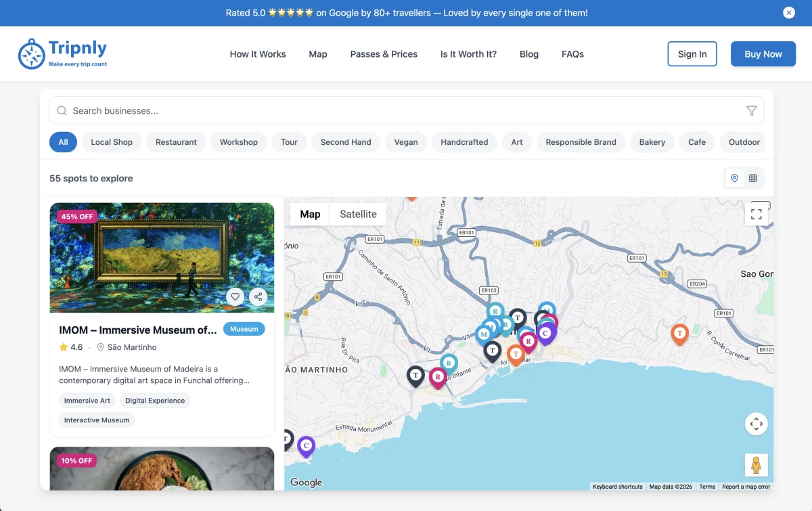
Task: Filter by Cafe category
Action: pos(697,142)
